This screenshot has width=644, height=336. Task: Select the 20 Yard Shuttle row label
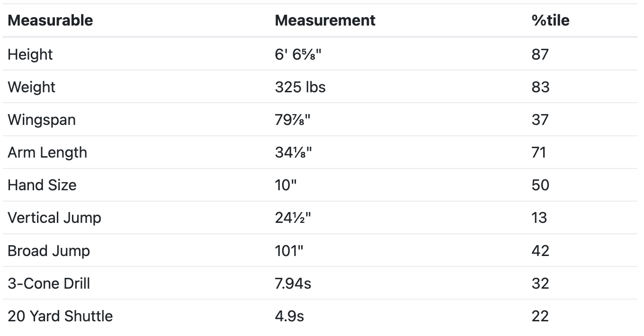(x=60, y=316)
